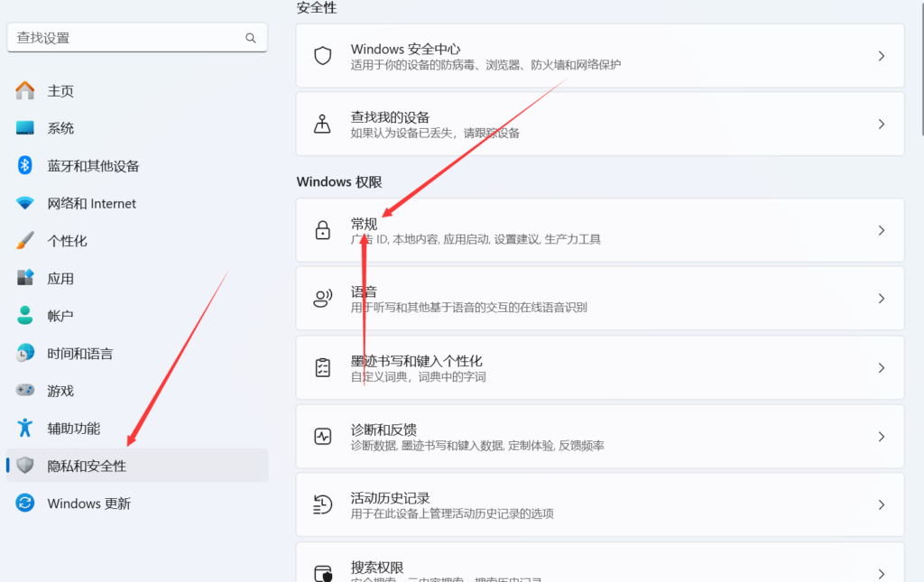Click the Windows Security shield icon
The height and width of the screenshot is (582, 924).
tap(322, 56)
